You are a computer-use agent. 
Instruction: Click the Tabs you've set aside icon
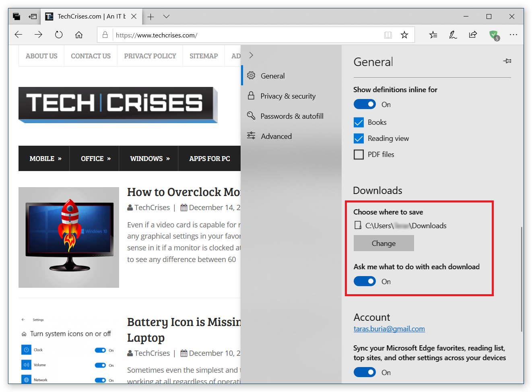pos(16,17)
